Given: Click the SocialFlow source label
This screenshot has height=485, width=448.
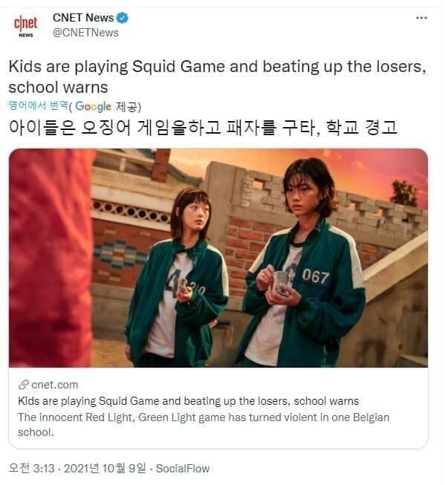Looking at the screenshot, I should [x=183, y=469].
